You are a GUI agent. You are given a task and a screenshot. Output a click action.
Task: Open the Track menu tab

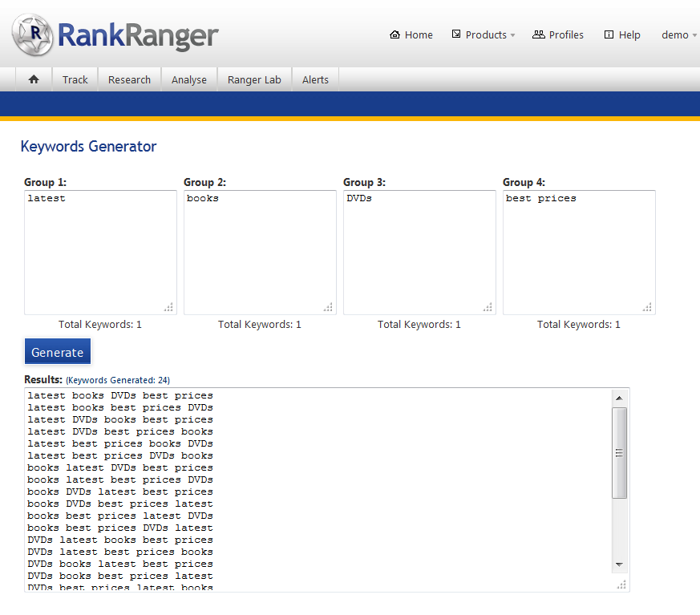[x=75, y=79]
